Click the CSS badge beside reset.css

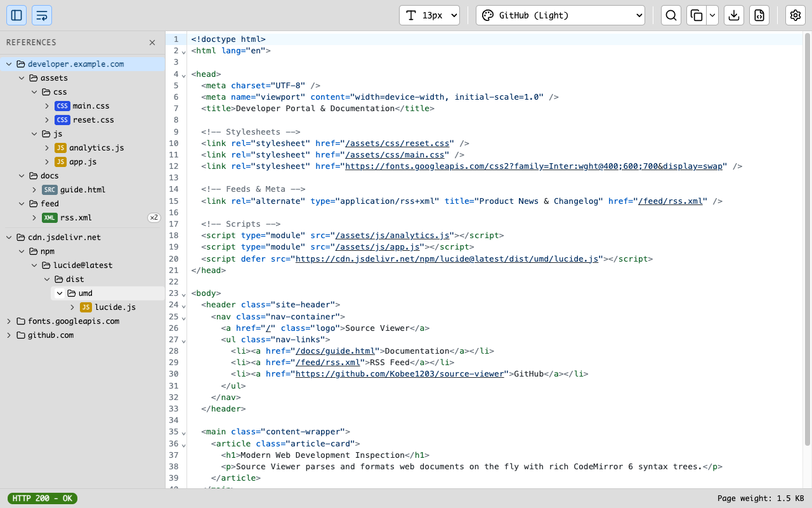coord(62,120)
